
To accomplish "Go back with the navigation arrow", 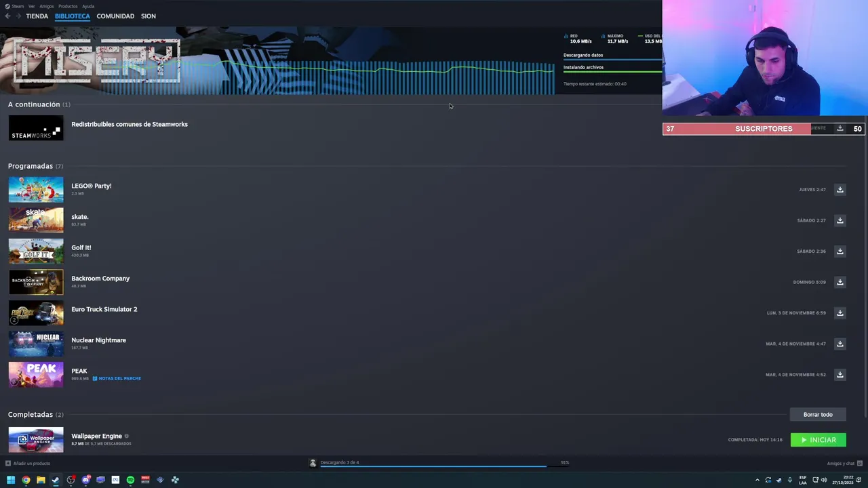I will tap(7, 16).
